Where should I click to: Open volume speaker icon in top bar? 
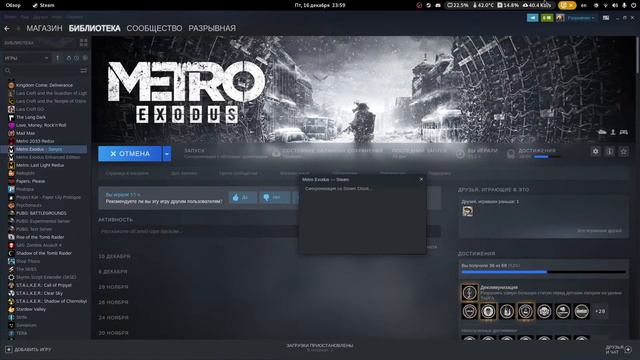coord(615,5)
